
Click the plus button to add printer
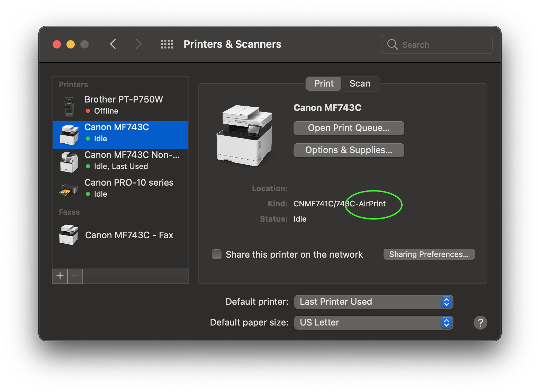(60, 276)
